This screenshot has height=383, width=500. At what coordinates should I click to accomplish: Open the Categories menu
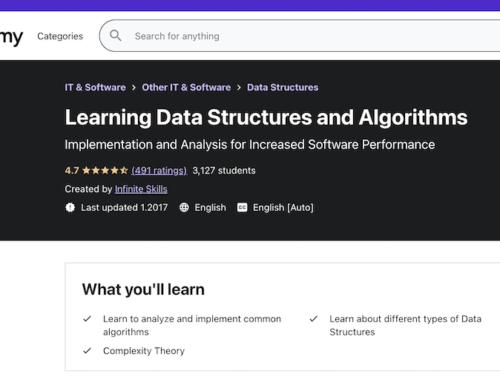coord(60,36)
